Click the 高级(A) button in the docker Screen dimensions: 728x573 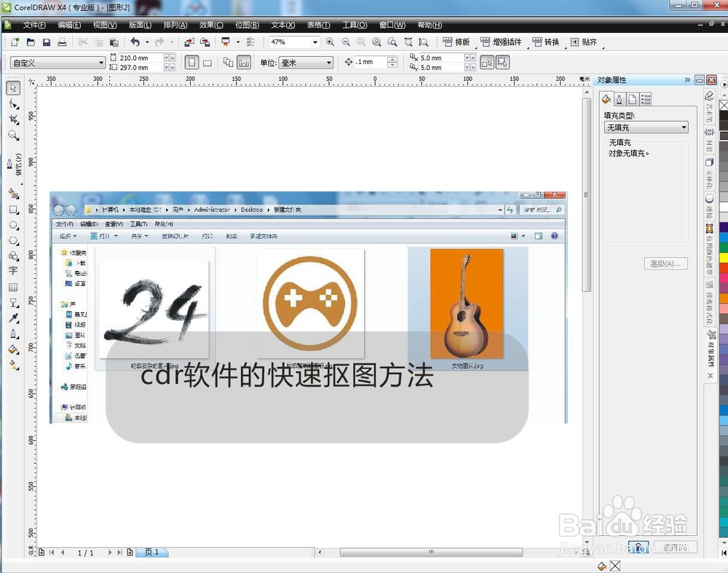(665, 264)
